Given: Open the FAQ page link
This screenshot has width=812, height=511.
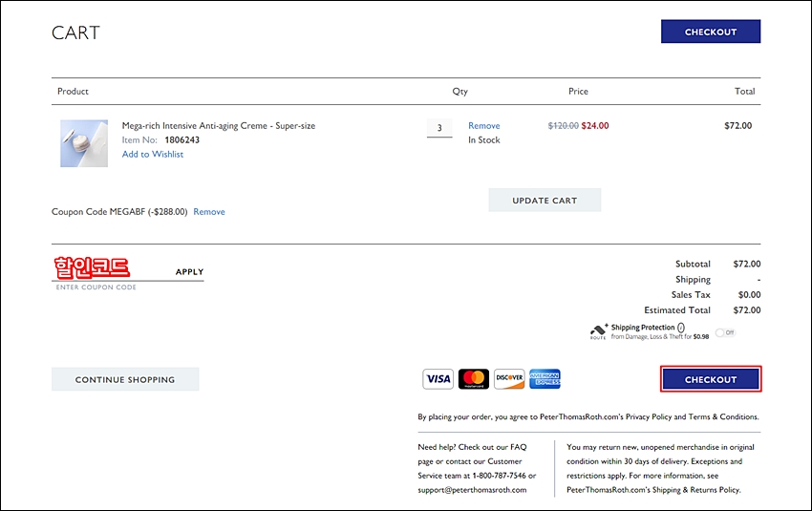Looking at the screenshot, I should [x=519, y=447].
